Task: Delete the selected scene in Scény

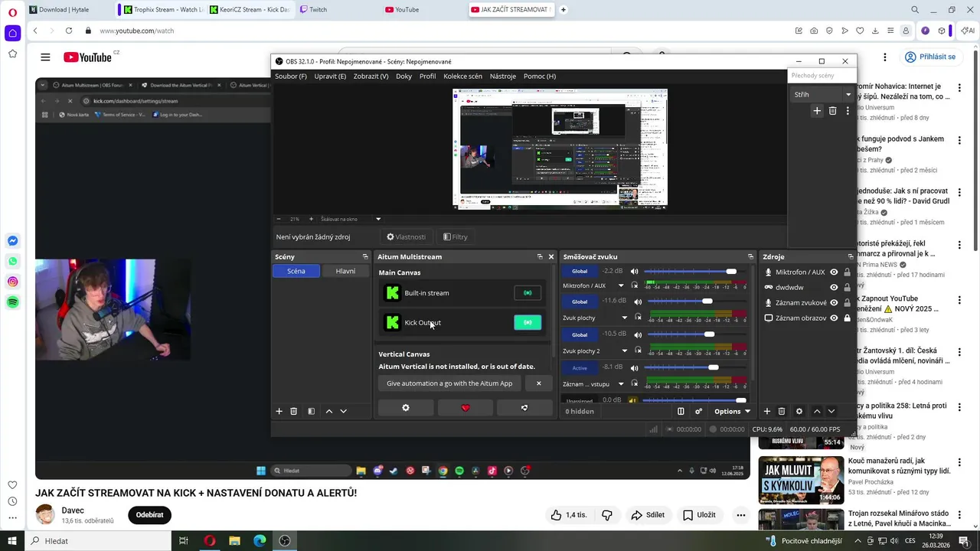Action: 293,412
